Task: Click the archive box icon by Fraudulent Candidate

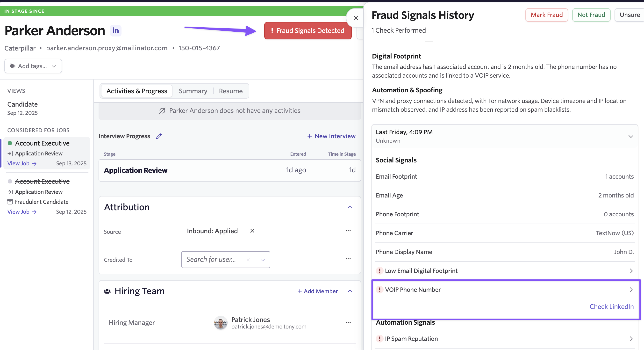Action: [10, 201]
